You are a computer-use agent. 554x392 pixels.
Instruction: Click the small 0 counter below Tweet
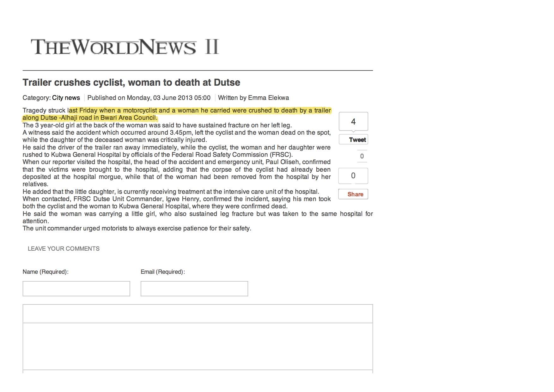pyautogui.click(x=362, y=156)
